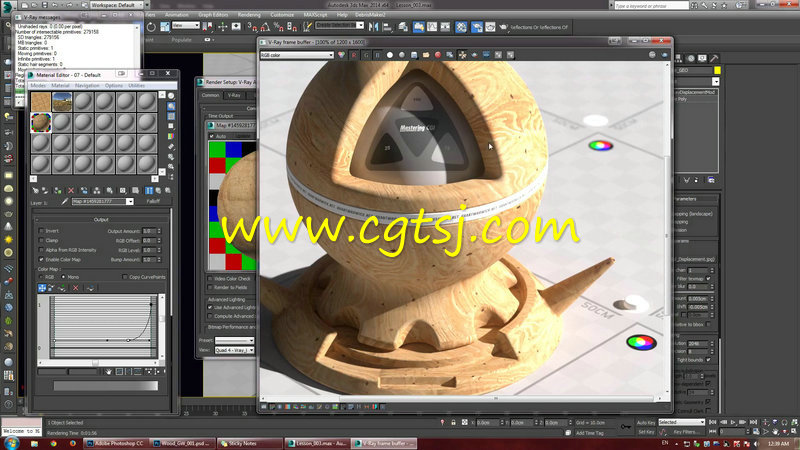Click Angle Snap toggle in main toolbar

point(265,27)
